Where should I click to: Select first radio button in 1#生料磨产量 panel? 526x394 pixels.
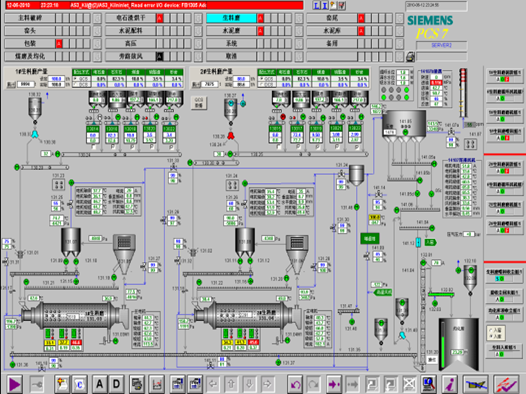coord(75,79)
